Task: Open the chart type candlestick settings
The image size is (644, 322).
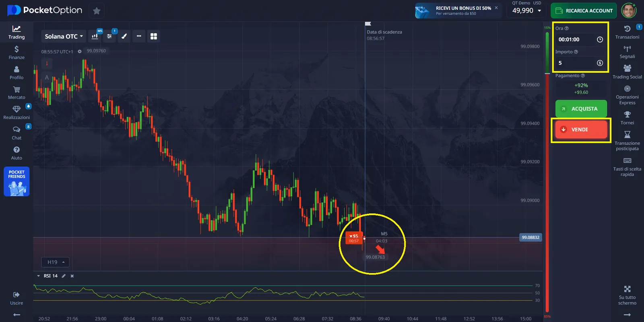Action: click(95, 36)
